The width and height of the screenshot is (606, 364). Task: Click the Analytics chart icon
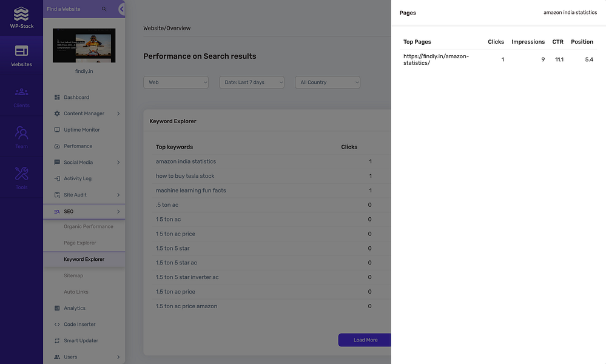(57, 308)
